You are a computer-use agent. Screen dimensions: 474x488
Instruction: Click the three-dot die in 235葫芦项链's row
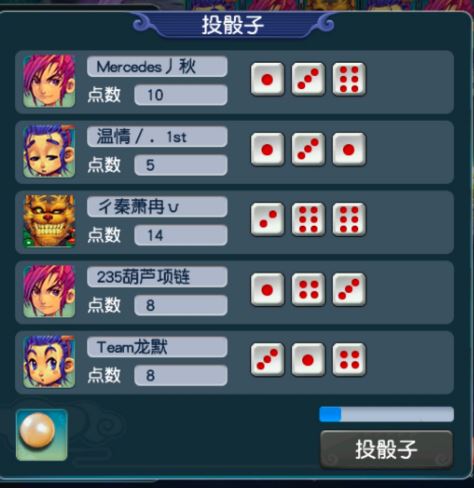(349, 289)
